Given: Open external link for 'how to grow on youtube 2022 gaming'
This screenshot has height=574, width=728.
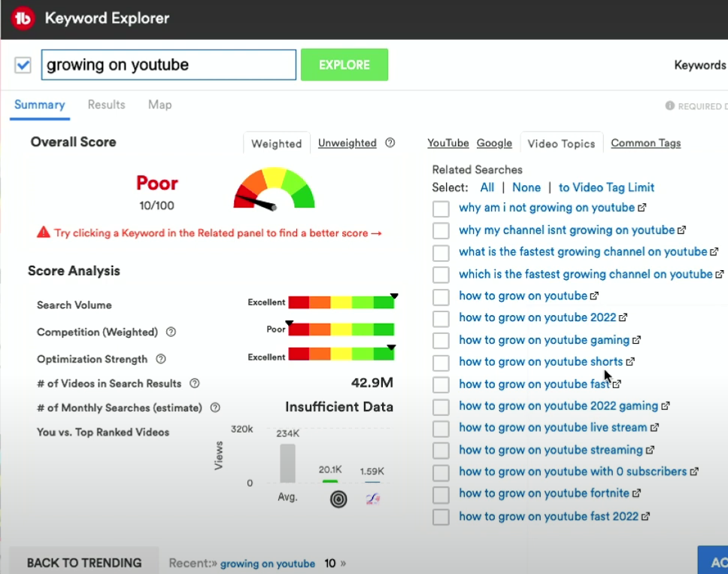Looking at the screenshot, I should pyautogui.click(x=665, y=406).
